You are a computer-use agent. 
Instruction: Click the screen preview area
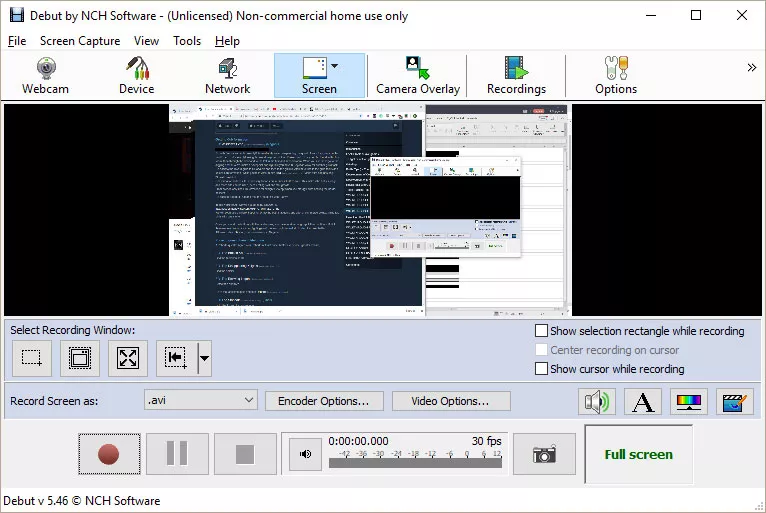383,210
